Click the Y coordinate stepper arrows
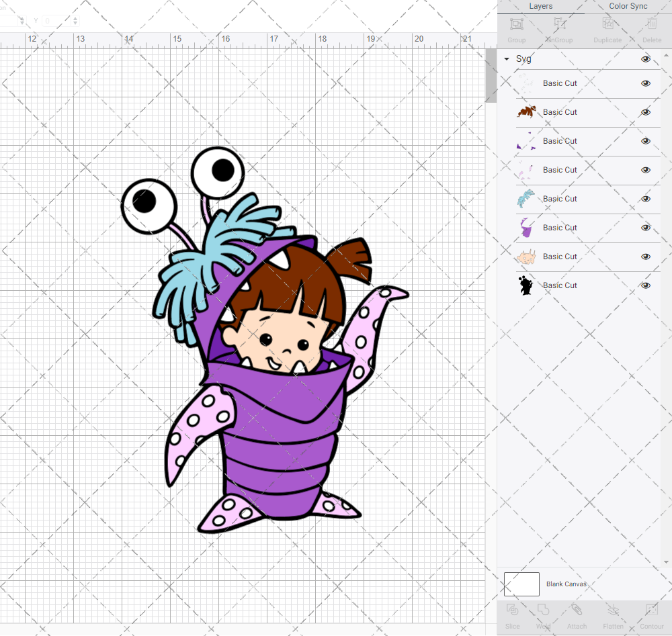The width and height of the screenshot is (672, 636). [x=74, y=21]
